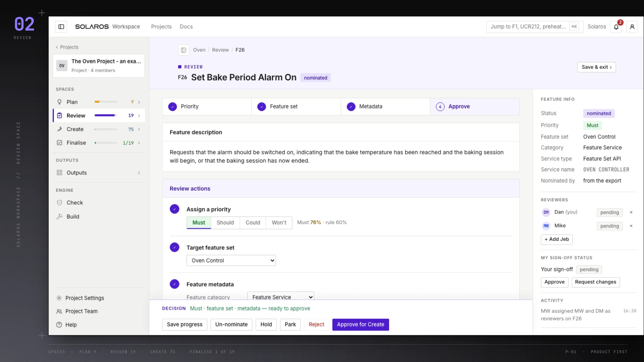Select the Could priority option
The width and height of the screenshot is (644, 362).
[253, 223]
